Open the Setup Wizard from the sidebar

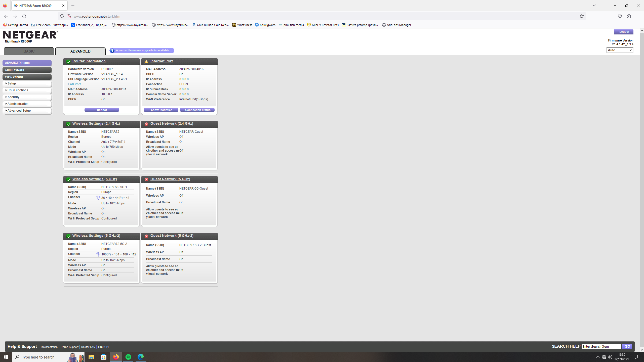pos(14,70)
